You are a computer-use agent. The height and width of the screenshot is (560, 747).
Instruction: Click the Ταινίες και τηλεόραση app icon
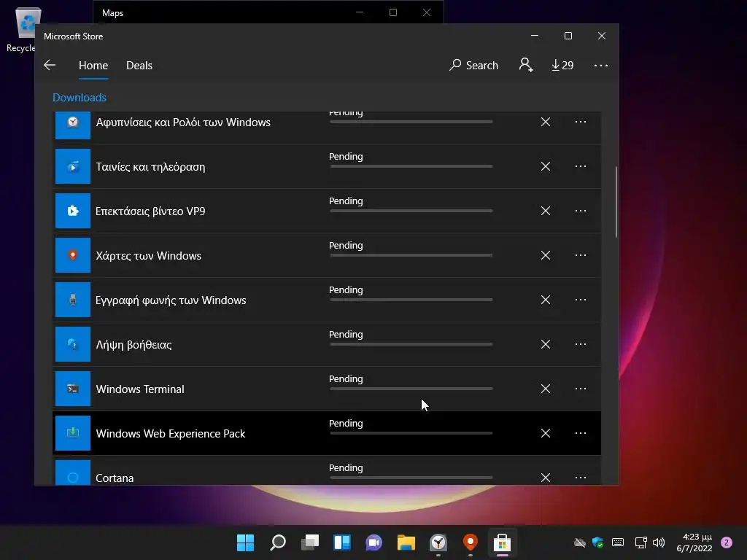pyautogui.click(x=73, y=166)
